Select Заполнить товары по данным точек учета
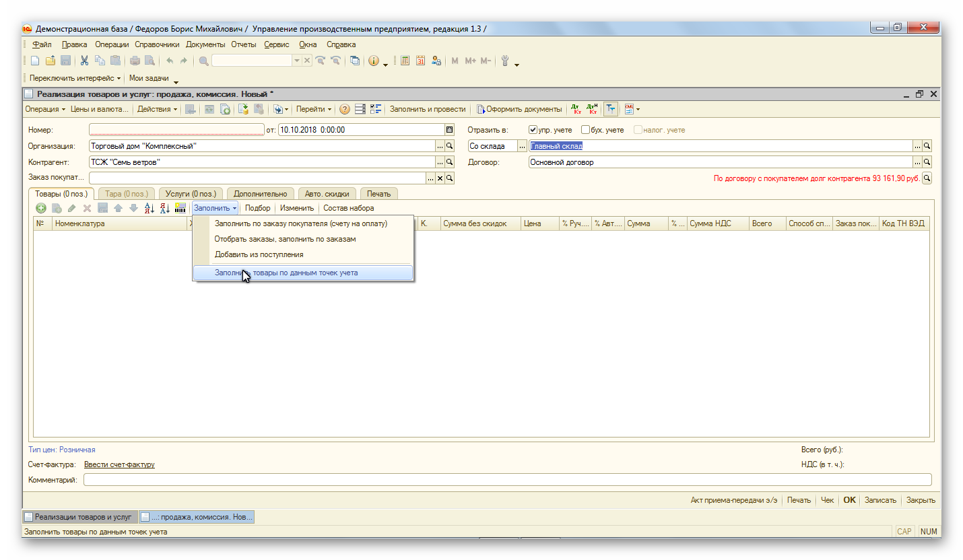This screenshot has width=963, height=560. point(303,273)
